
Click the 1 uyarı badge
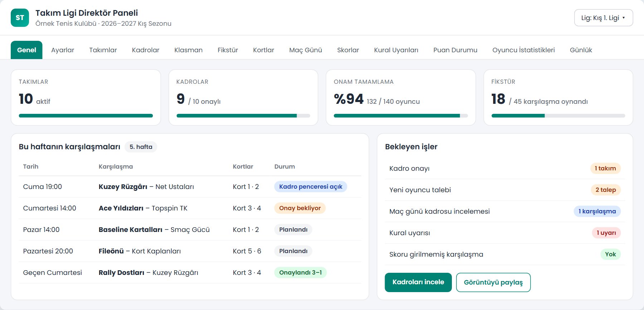[x=606, y=233]
